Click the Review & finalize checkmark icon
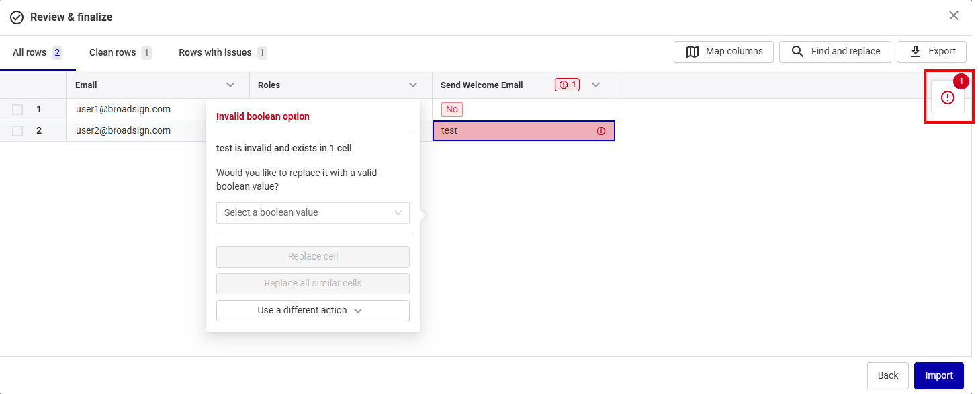980x394 pixels. tap(17, 17)
